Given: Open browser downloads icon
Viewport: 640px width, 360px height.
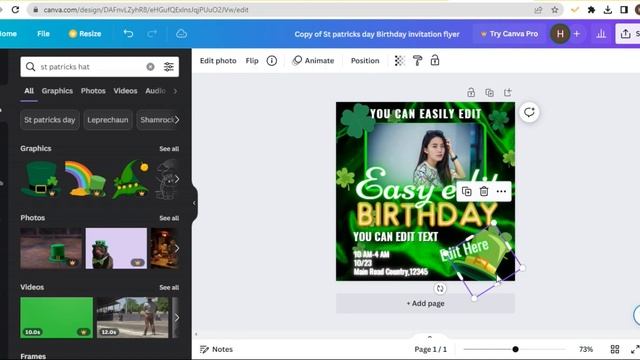Looking at the screenshot, I should pos(608,10).
